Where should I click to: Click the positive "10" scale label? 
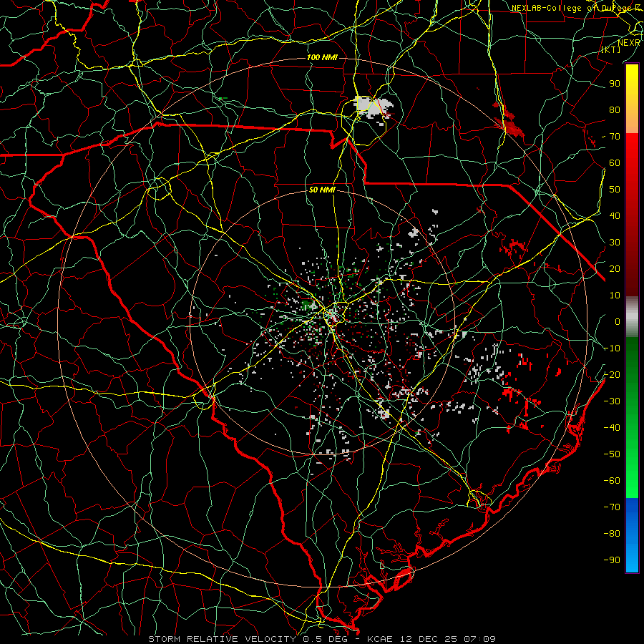pyautogui.click(x=615, y=296)
